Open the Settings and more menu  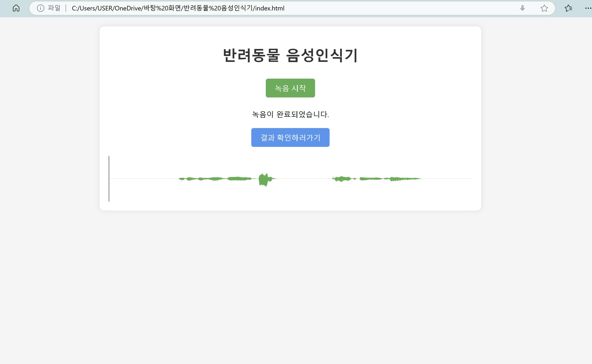point(588,8)
